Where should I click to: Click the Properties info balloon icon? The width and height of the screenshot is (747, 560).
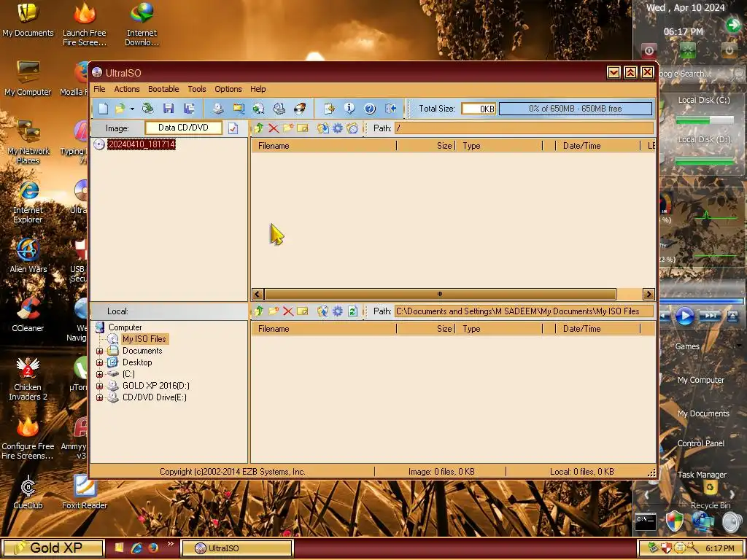(349, 109)
